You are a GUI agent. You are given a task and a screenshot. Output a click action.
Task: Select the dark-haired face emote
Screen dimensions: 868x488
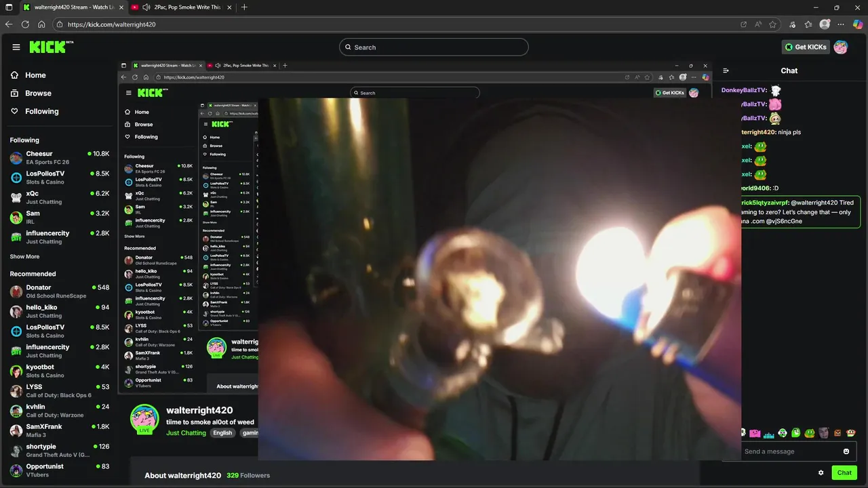point(823,433)
